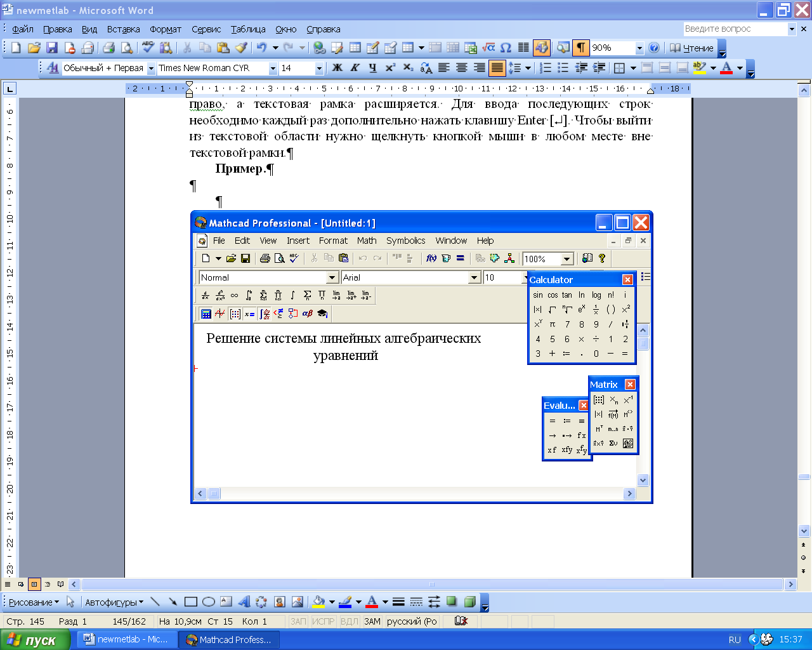Screen dimensions: 812x650
Task: Insert hyperlink using the globe icon
Action: (320, 48)
